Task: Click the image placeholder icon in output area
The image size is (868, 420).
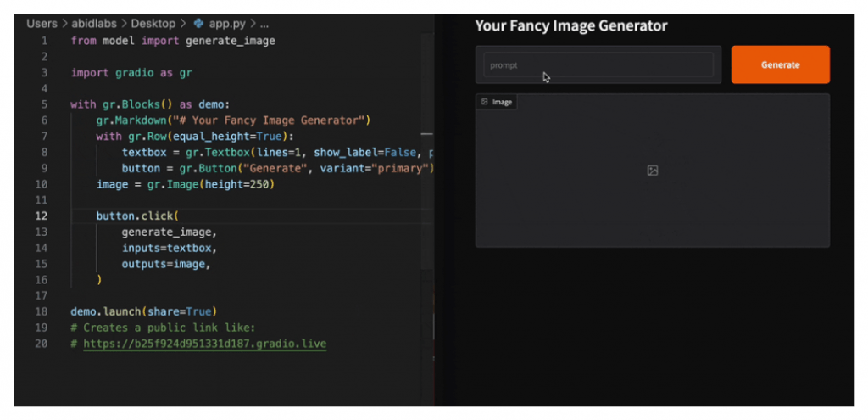Action: point(653,171)
